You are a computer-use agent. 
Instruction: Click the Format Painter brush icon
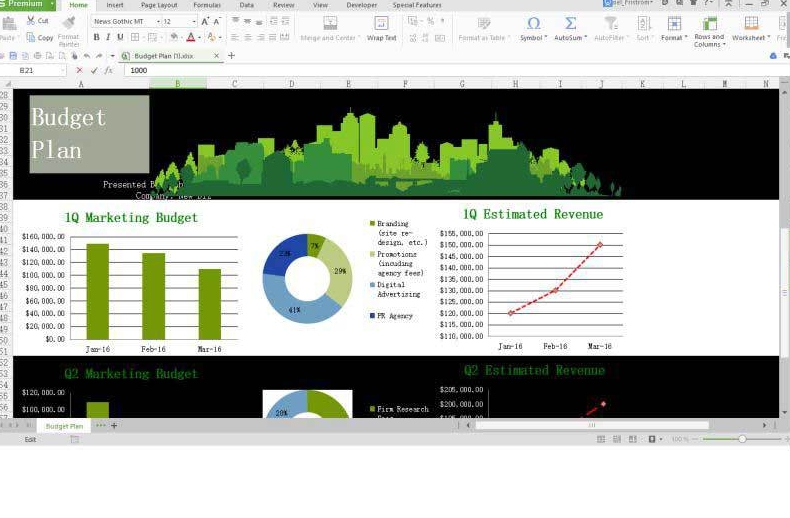68,22
